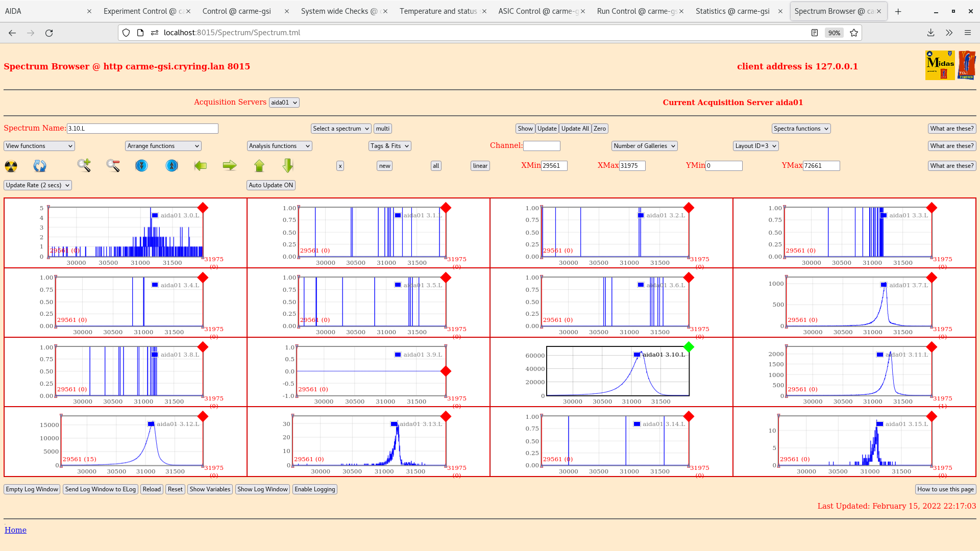Open the Update Rate dropdown
The width and height of the screenshot is (980, 551).
point(37,185)
